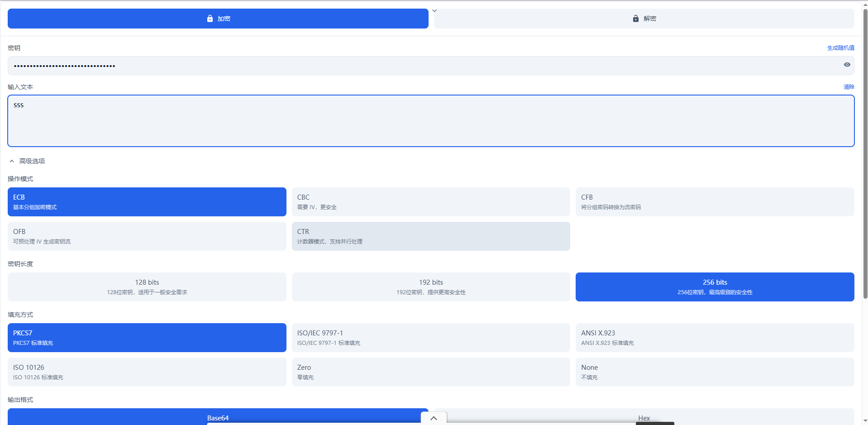Switch to the 加密 (encrypt) tab
Viewport: 868px width, 425px height.
(x=218, y=19)
